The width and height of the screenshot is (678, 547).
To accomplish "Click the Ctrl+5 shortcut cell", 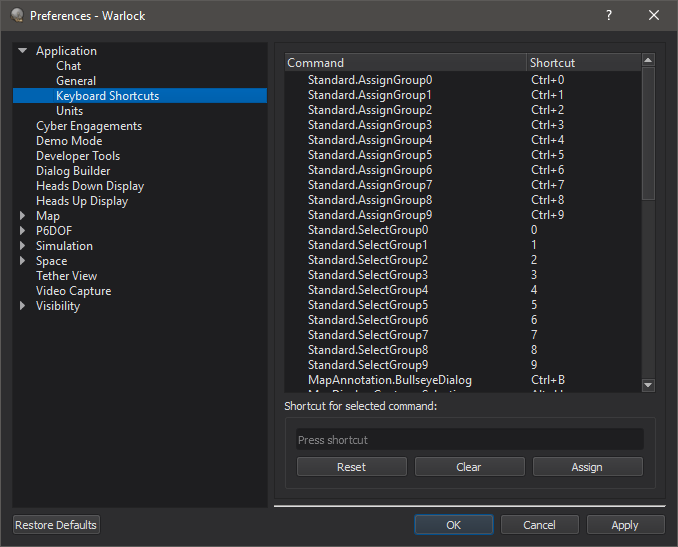I will [547, 155].
